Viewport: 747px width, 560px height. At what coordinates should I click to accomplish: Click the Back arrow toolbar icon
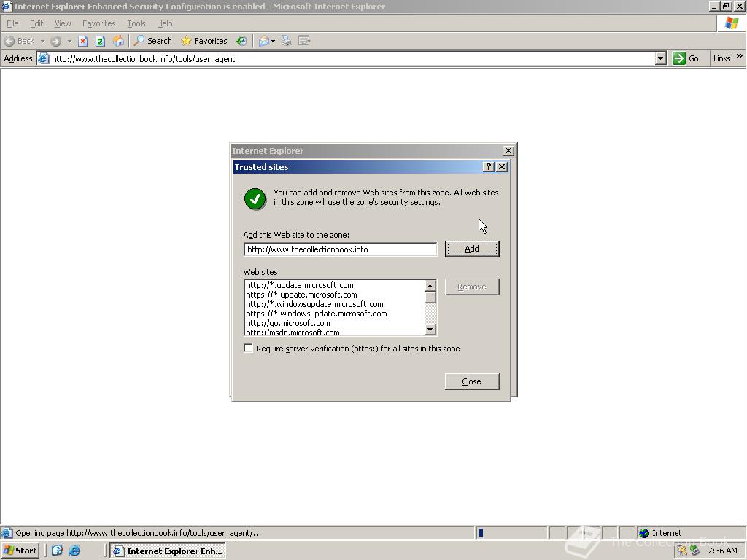click(x=9, y=41)
